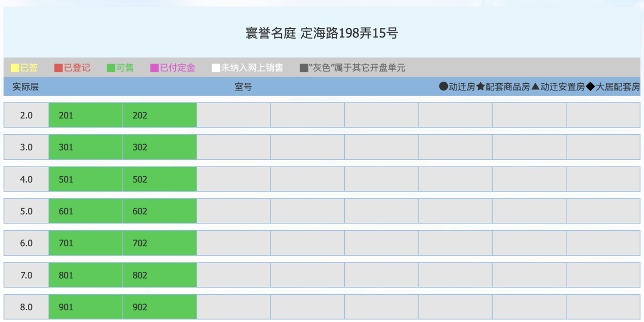Click the star 配套商品房 icon
Screen dimensions: 644x322
480,87
